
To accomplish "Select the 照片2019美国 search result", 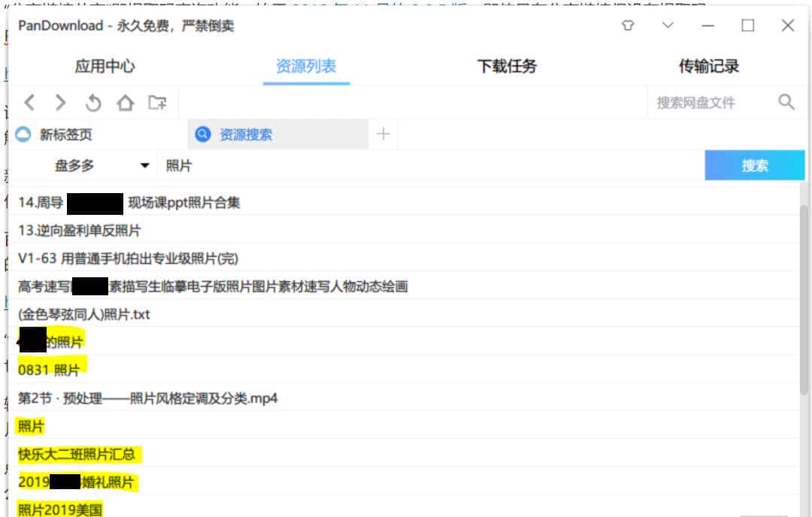I will click(60, 509).
